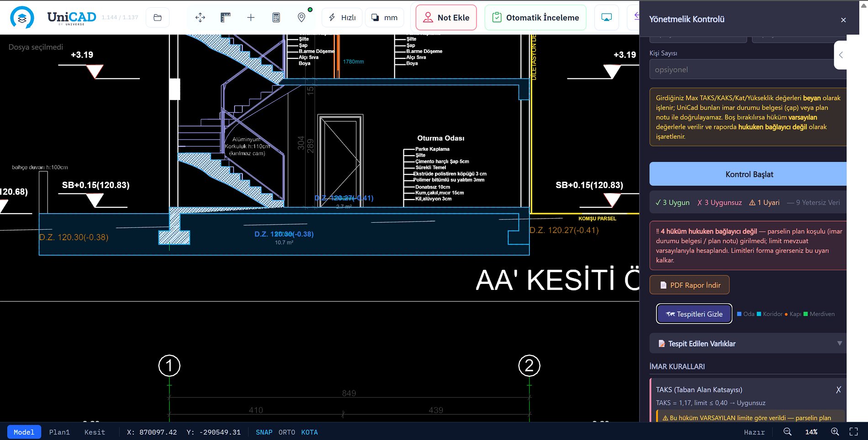
Task: Open the mm units dropdown
Action: tap(385, 17)
